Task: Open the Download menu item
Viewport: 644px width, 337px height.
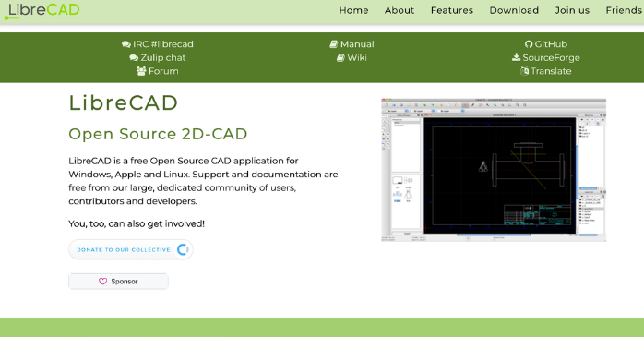Action: tap(514, 10)
